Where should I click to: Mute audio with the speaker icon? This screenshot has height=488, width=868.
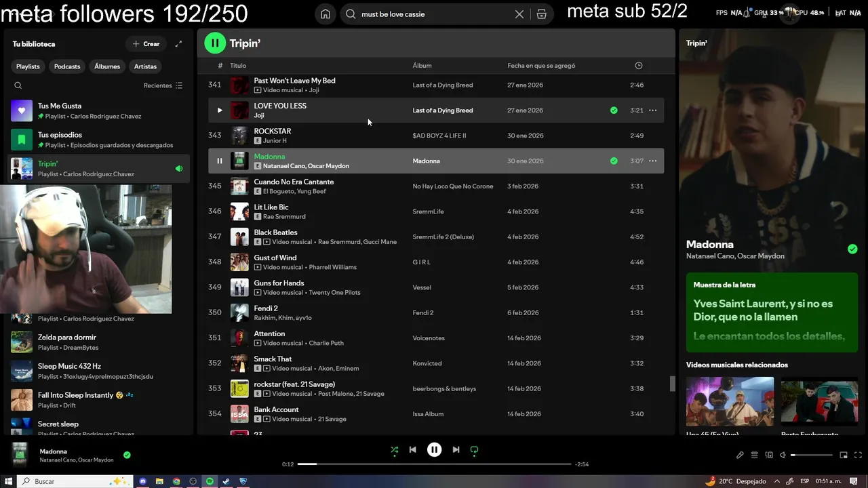[x=783, y=455]
